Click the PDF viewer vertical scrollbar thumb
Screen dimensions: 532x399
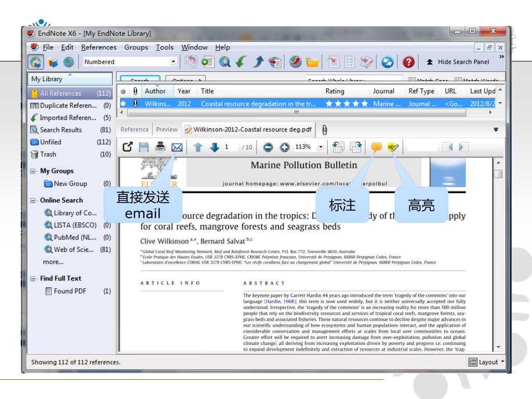498,174
